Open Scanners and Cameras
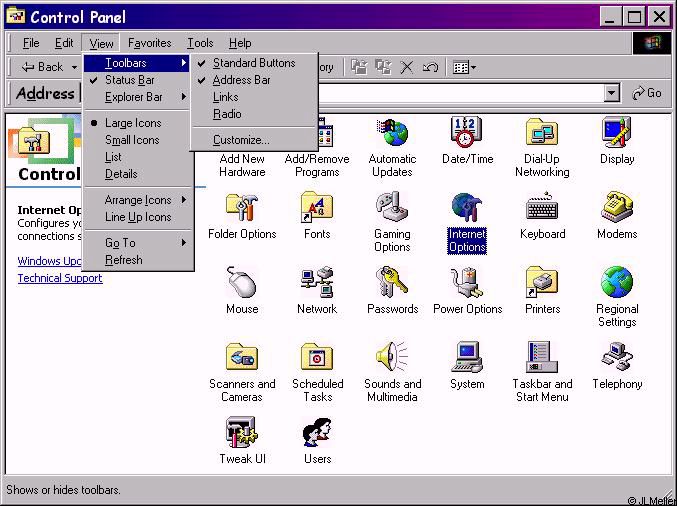677x506 pixels. coord(242,372)
